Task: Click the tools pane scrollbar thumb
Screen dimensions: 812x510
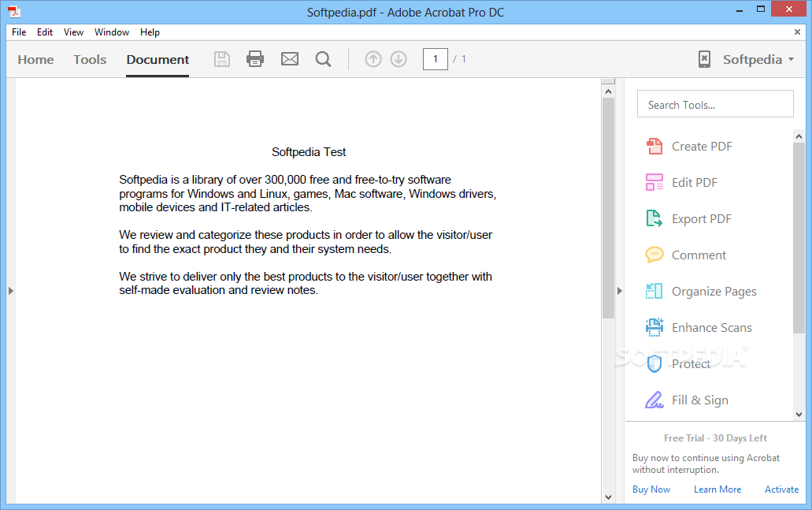Action: (x=799, y=238)
